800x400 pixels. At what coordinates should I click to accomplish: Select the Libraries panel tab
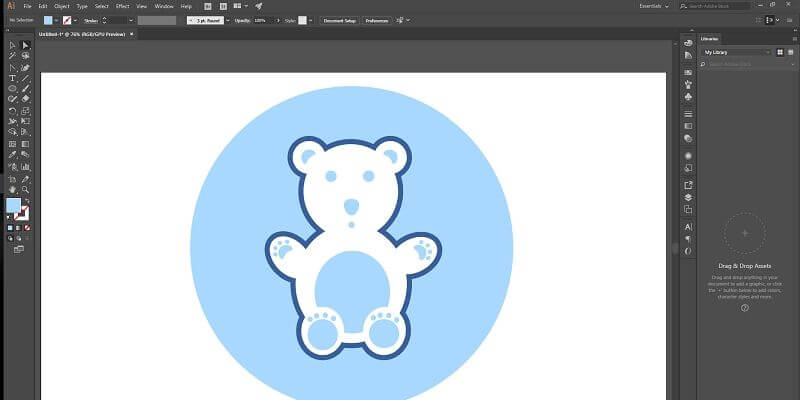click(710, 39)
